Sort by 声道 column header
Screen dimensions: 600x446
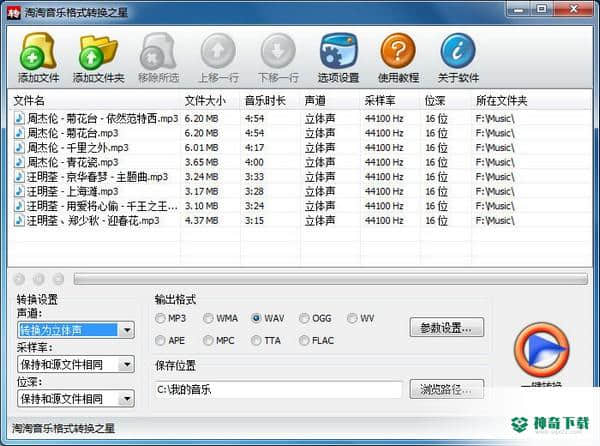coord(315,101)
